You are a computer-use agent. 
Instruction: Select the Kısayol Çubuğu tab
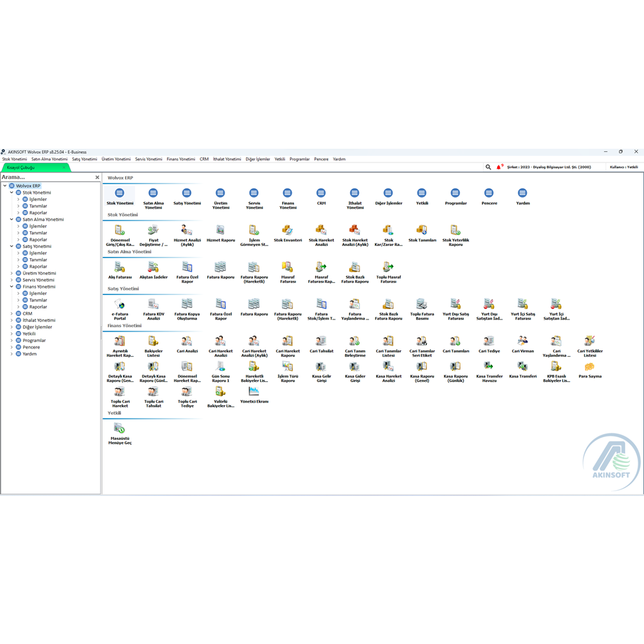[21, 167]
